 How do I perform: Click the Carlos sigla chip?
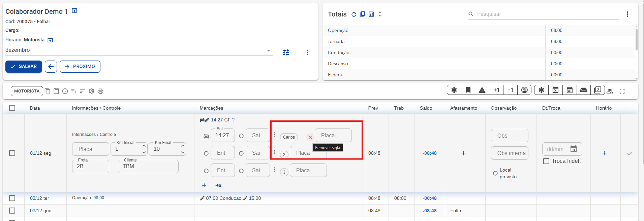(289, 137)
